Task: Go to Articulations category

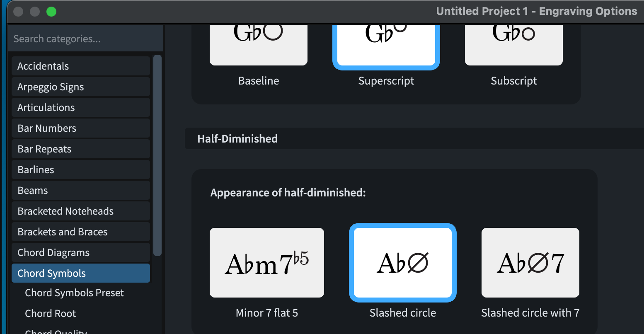Action: [80, 108]
